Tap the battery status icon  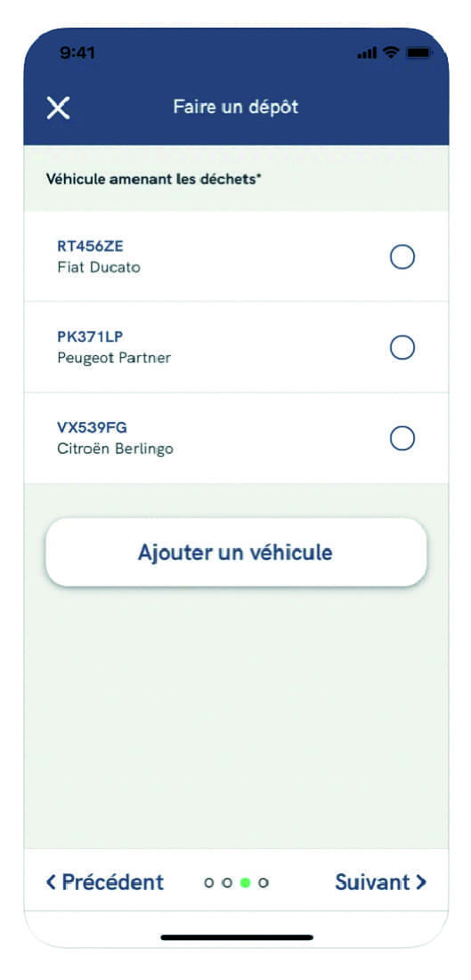click(x=418, y=53)
